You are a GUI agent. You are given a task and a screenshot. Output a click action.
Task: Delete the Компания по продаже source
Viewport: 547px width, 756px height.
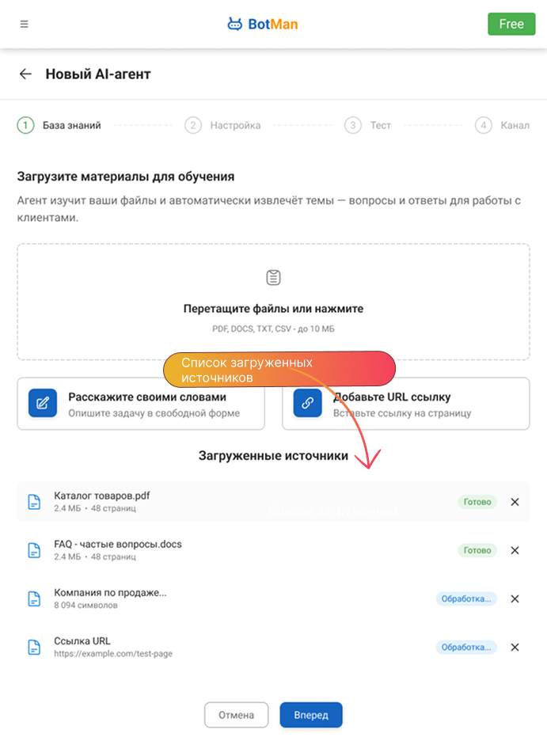pos(515,598)
